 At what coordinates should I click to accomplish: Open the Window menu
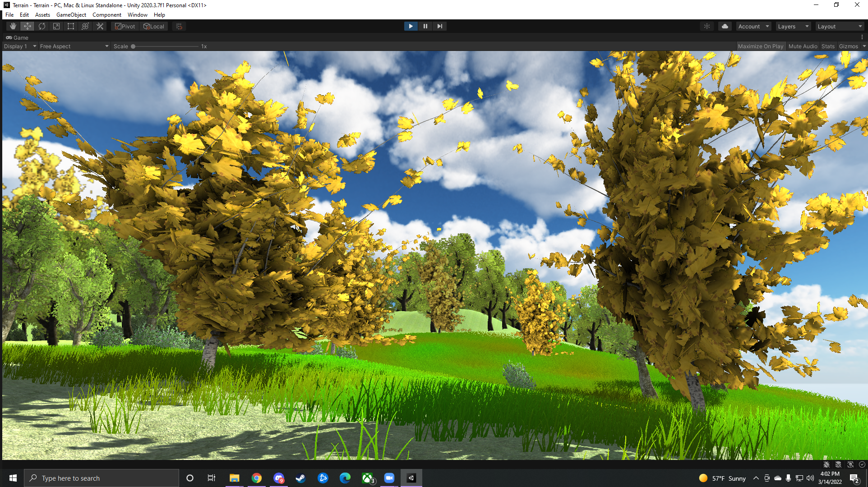click(138, 14)
